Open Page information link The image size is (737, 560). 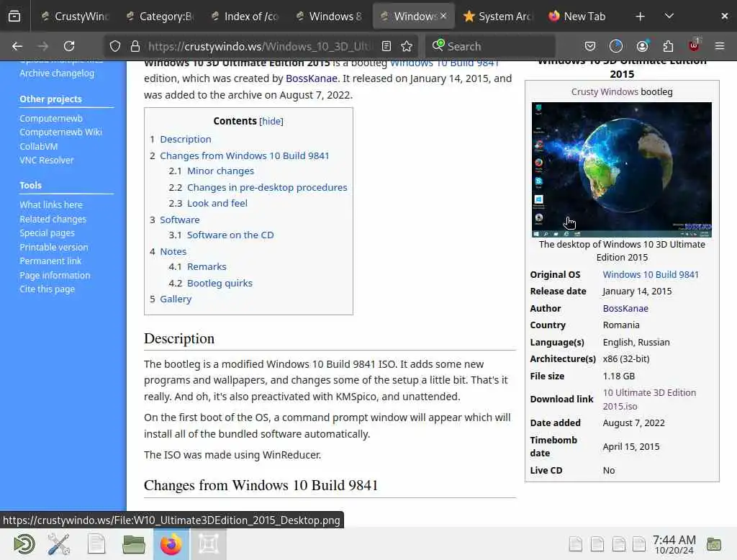coord(55,276)
